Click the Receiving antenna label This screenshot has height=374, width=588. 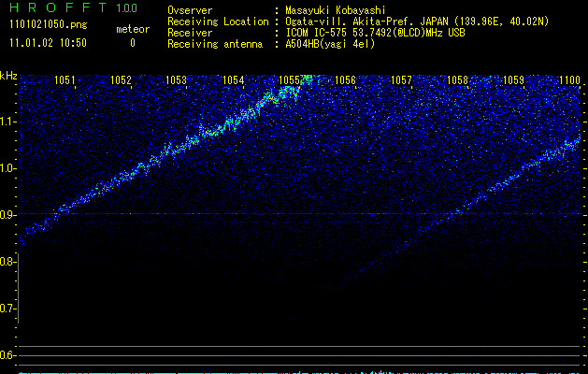click(215, 44)
